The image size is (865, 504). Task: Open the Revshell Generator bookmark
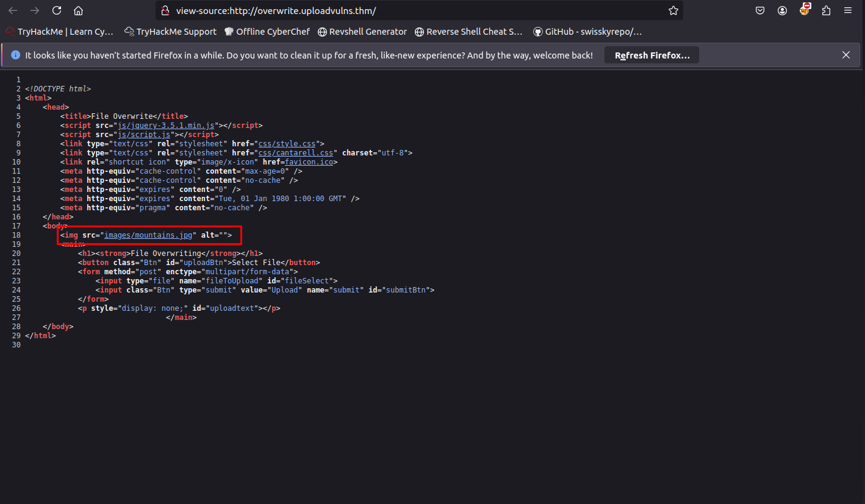click(x=362, y=32)
